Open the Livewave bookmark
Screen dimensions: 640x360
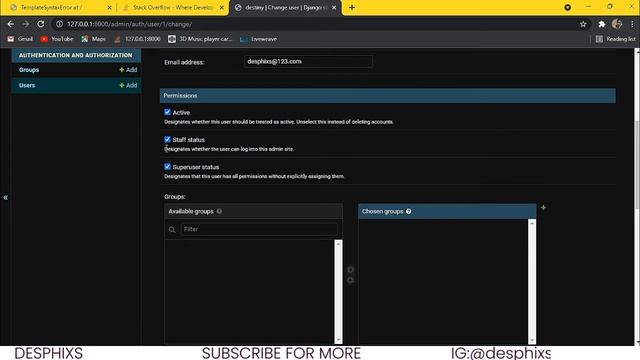(x=258, y=39)
